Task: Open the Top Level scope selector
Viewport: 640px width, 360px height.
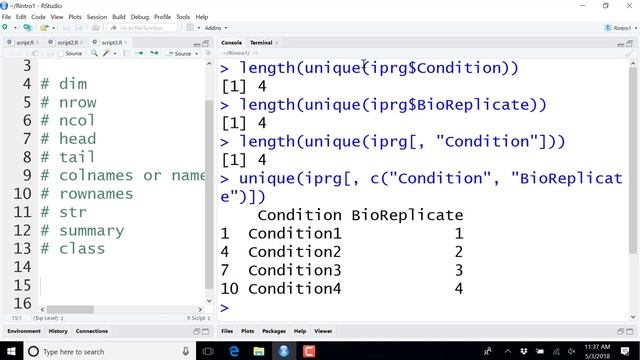Action: [x=48, y=318]
